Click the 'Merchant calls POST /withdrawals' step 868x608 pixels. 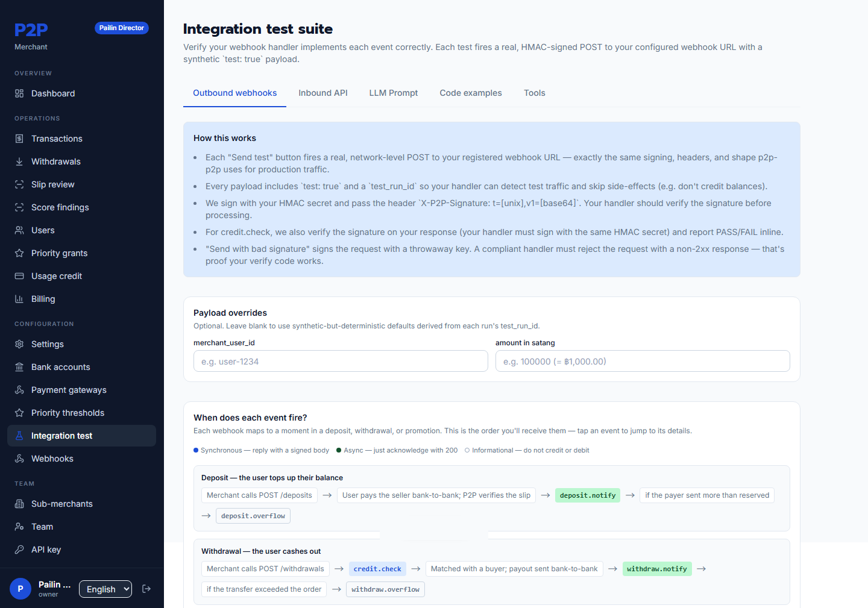265,569
